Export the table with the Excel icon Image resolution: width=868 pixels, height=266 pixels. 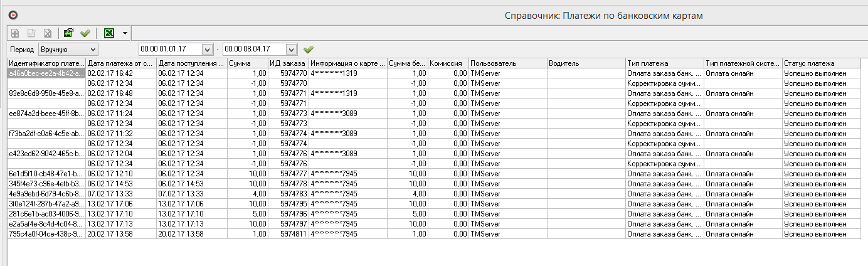pyautogui.click(x=109, y=33)
